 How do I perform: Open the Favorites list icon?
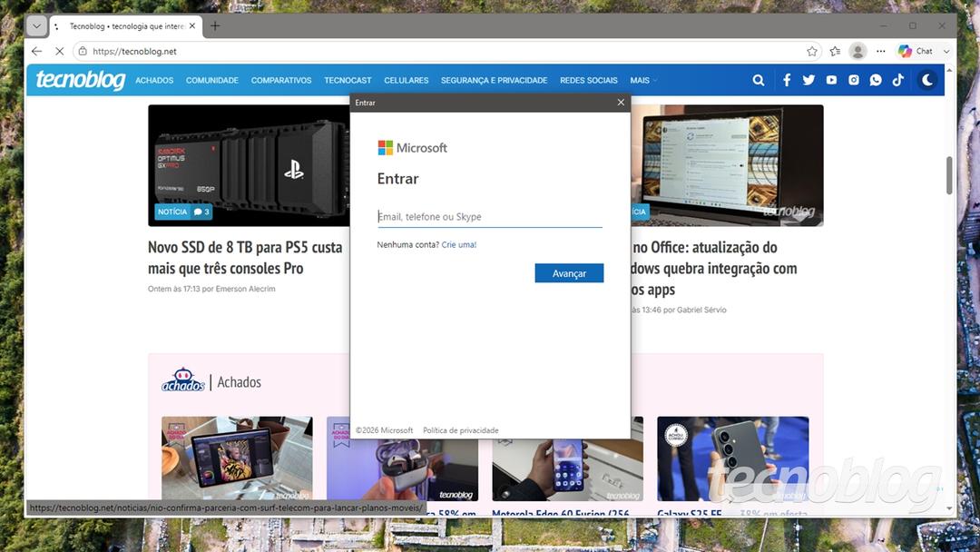(835, 51)
